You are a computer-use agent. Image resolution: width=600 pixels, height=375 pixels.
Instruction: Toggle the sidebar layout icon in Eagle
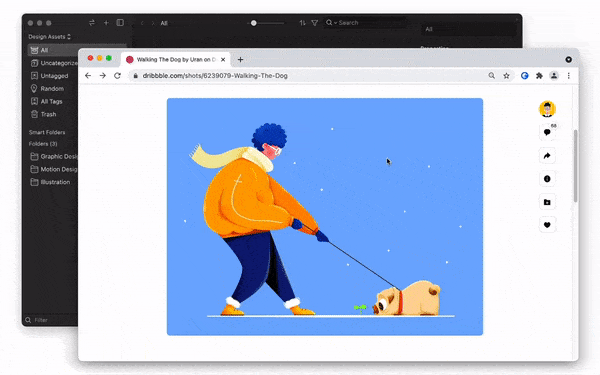120,23
